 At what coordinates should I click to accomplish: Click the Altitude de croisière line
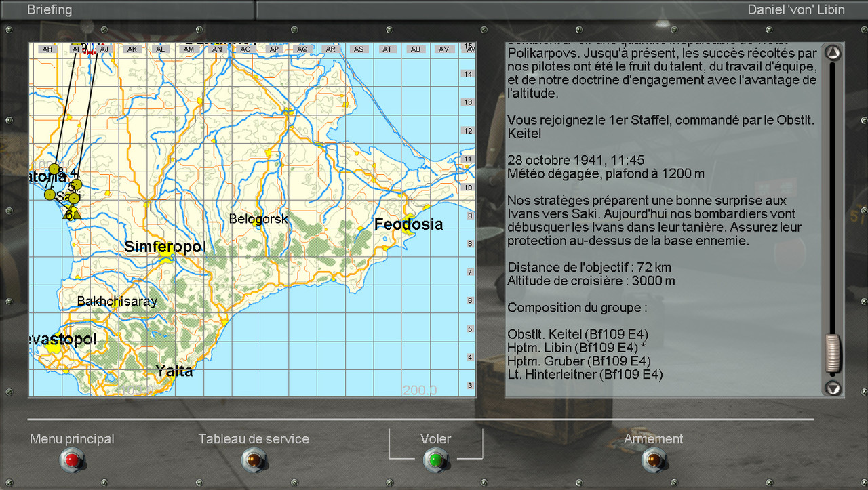pyautogui.click(x=591, y=281)
